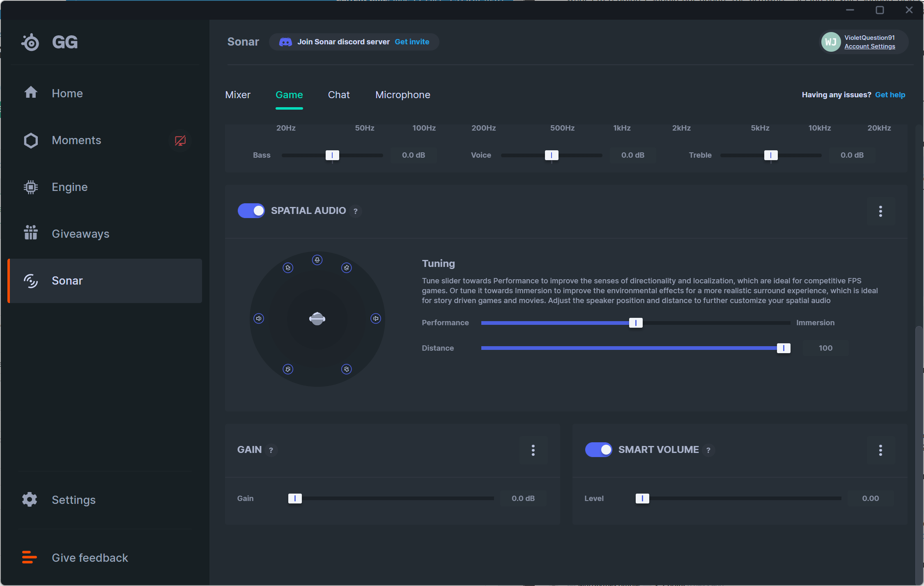This screenshot has width=924, height=586.
Task: Open the Mixer tab
Action: (238, 95)
